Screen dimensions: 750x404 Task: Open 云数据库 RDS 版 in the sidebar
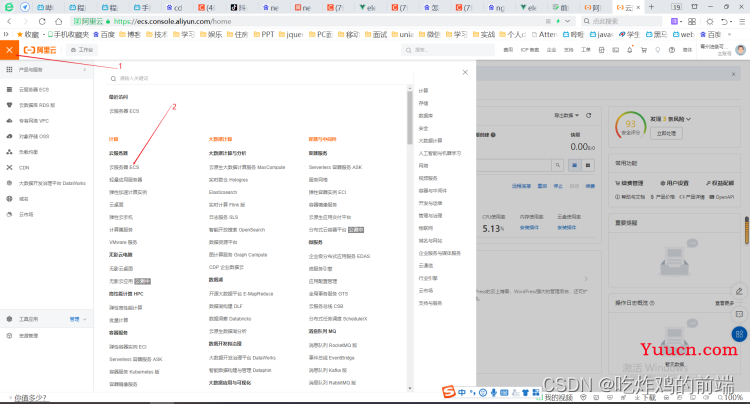pos(37,105)
